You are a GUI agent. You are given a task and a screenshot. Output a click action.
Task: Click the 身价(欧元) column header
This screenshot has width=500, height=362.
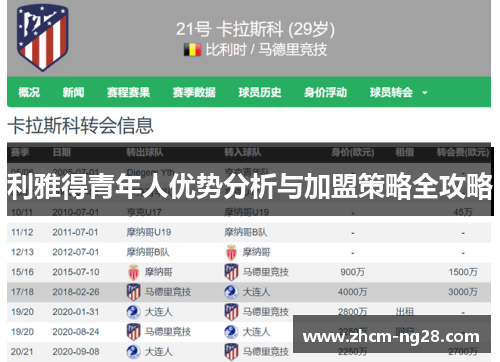353,153
